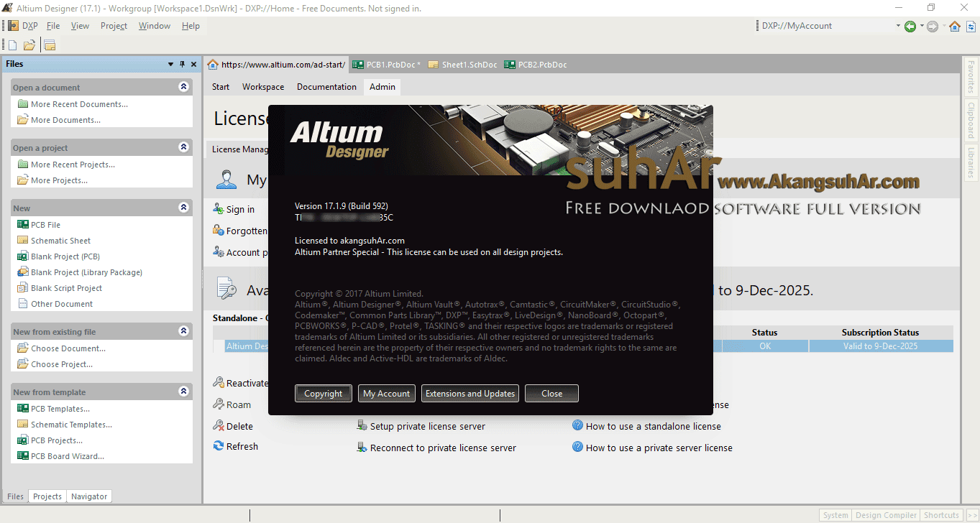Viewport: 980px width, 523px height.
Task: Open PCB Projects template
Action: click(50, 440)
